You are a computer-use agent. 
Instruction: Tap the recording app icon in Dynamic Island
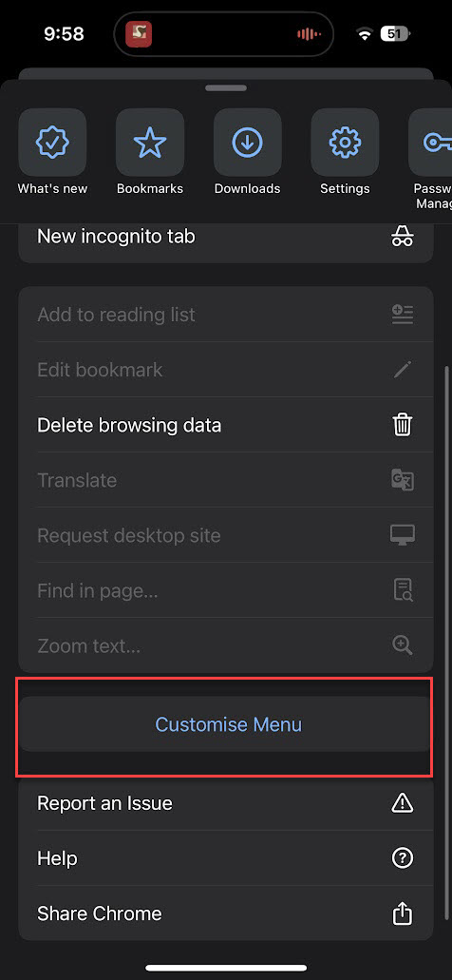click(x=139, y=34)
